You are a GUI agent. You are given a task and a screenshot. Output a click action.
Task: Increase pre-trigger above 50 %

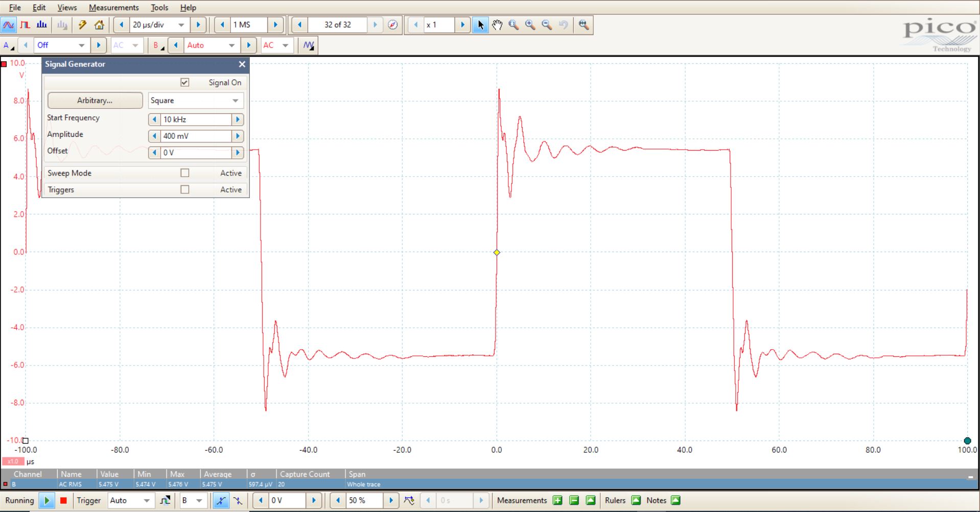(x=391, y=500)
